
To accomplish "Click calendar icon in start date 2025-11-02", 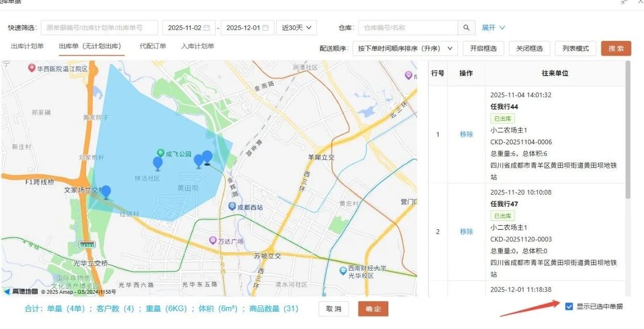I will click(x=206, y=28).
